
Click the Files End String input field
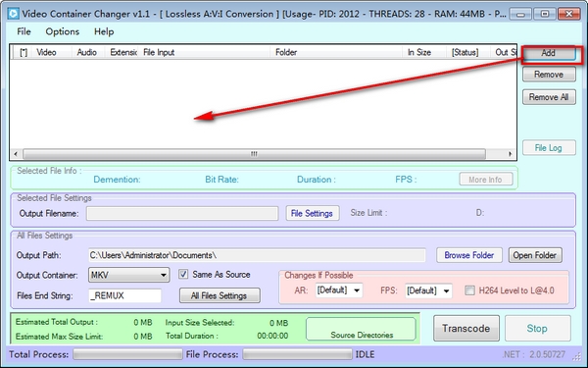[x=124, y=296]
